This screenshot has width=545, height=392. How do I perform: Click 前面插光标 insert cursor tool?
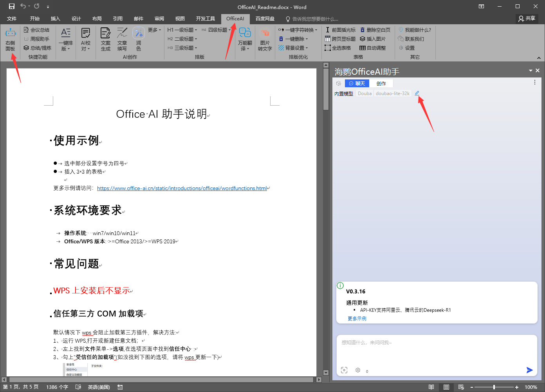point(340,30)
